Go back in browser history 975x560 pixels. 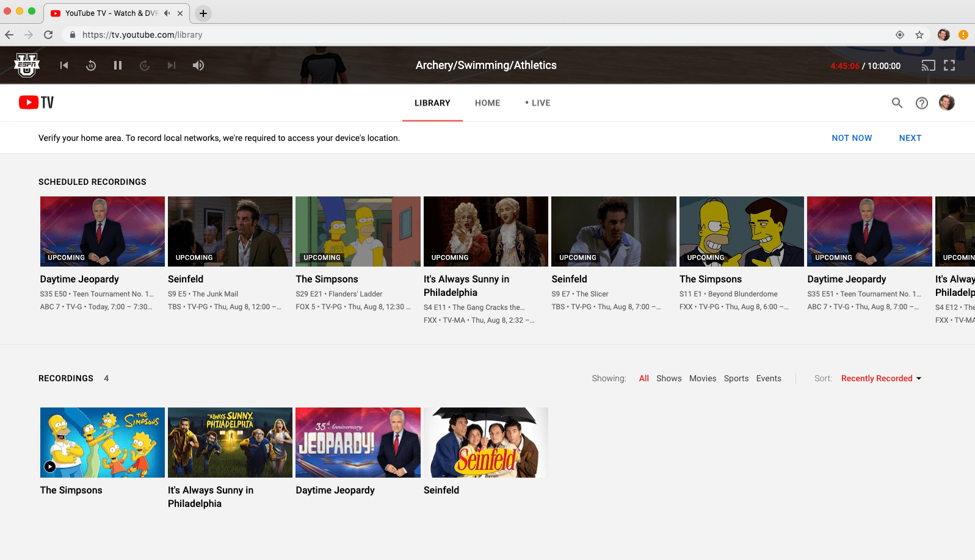(9, 35)
